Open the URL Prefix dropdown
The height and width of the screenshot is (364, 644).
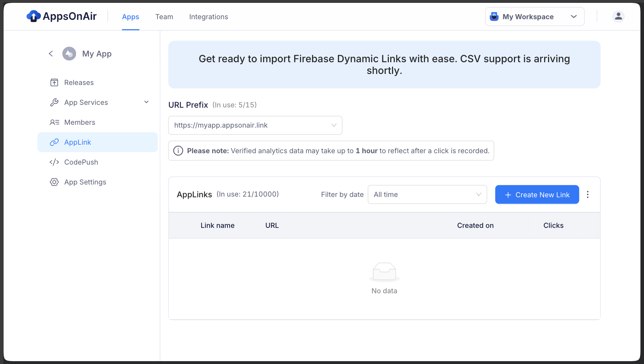pos(255,125)
